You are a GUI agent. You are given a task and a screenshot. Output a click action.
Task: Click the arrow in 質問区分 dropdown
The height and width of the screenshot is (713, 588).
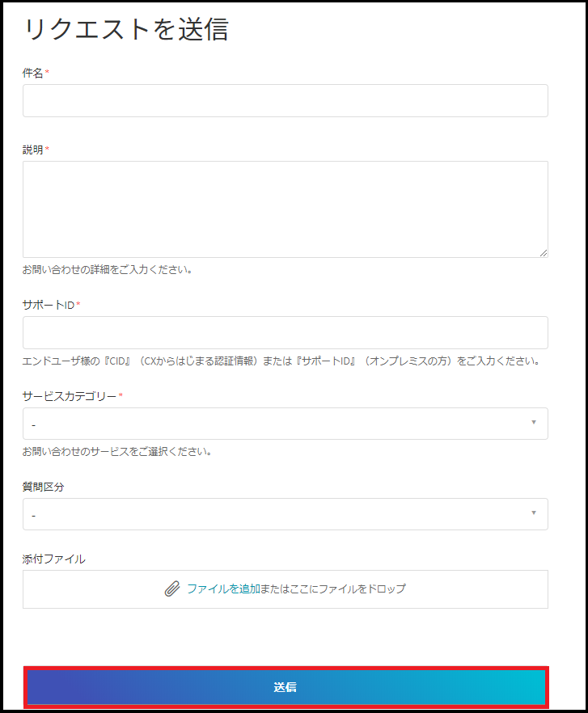tap(533, 513)
